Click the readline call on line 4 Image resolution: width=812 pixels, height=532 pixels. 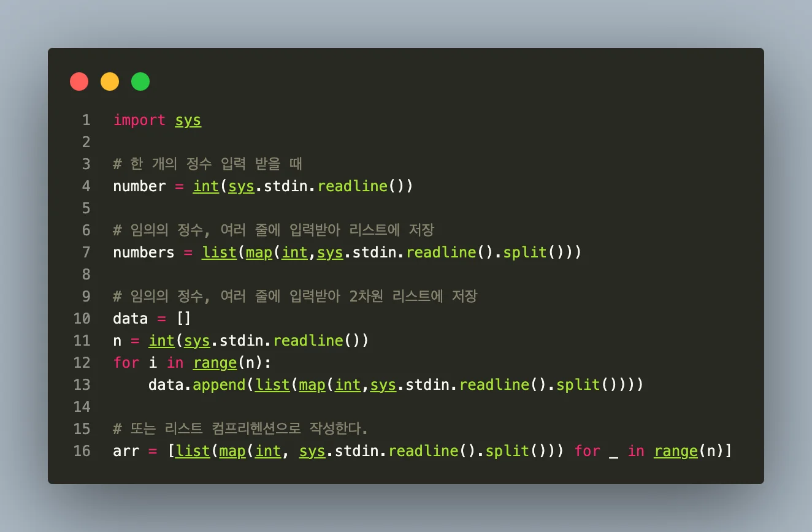[x=353, y=186]
